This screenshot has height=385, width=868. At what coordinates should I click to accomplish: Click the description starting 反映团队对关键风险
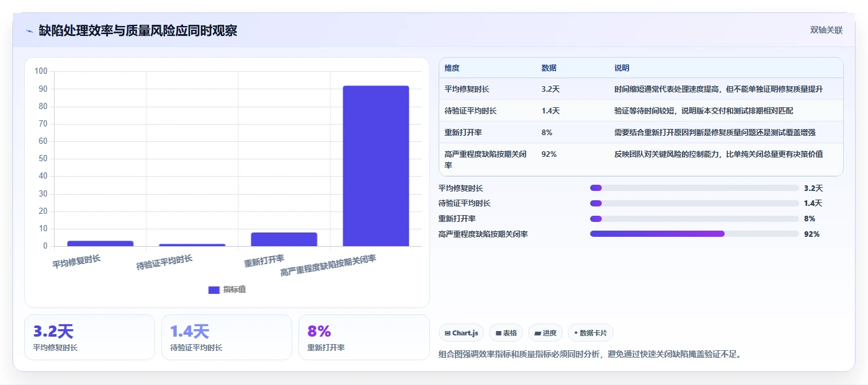tap(718, 154)
